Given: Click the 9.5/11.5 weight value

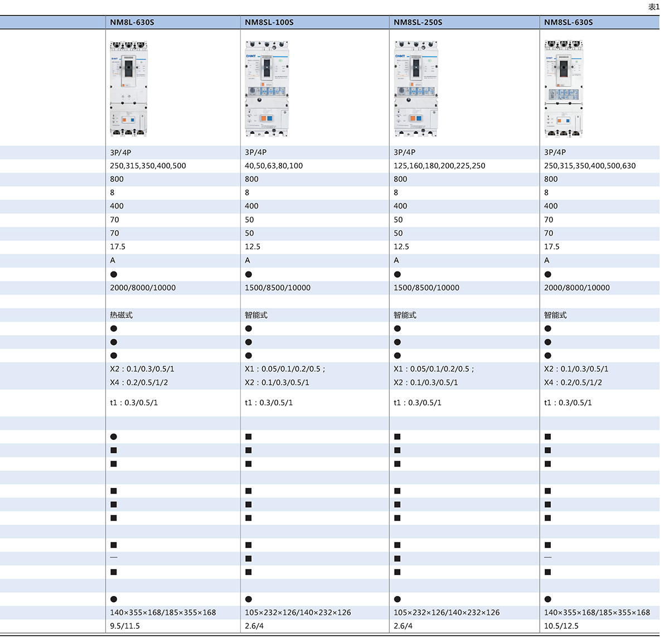Looking at the screenshot, I should [125, 626].
